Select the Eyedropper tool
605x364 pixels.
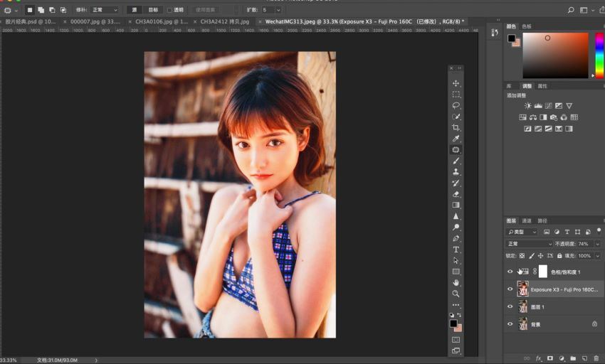[x=456, y=139]
